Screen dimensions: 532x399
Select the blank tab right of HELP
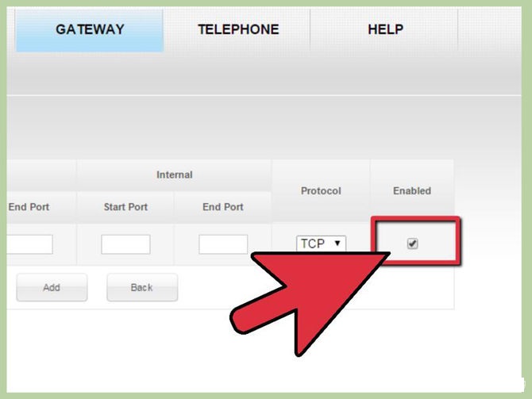pos(489,30)
